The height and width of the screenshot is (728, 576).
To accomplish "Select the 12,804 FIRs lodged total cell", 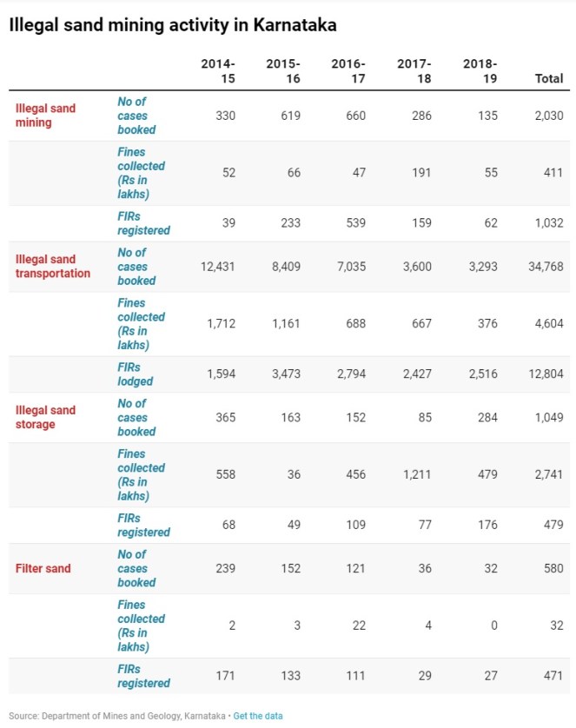I will [x=545, y=374].
